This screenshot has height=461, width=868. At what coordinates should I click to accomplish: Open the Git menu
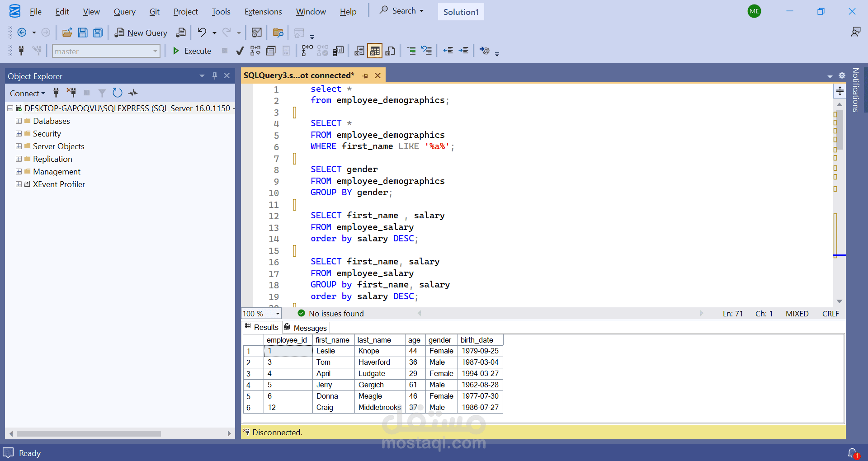[x=154, y=12]
